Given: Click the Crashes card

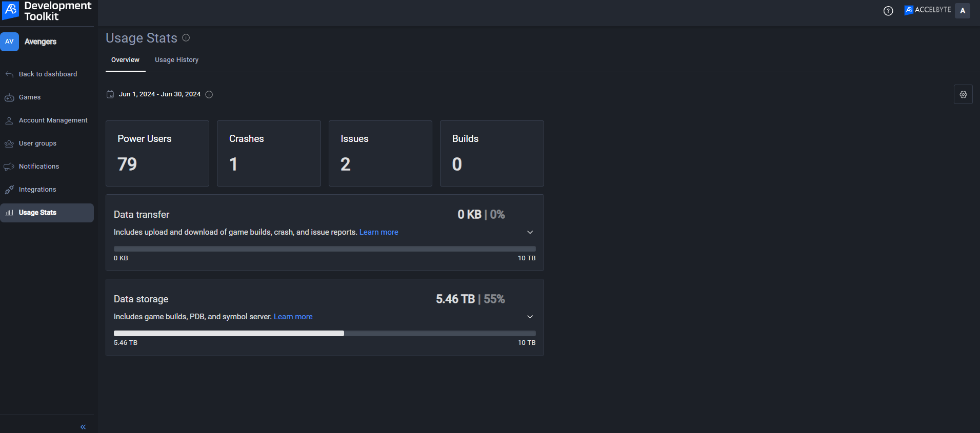Looking at the screenshot, I should [x=269, y=153].
